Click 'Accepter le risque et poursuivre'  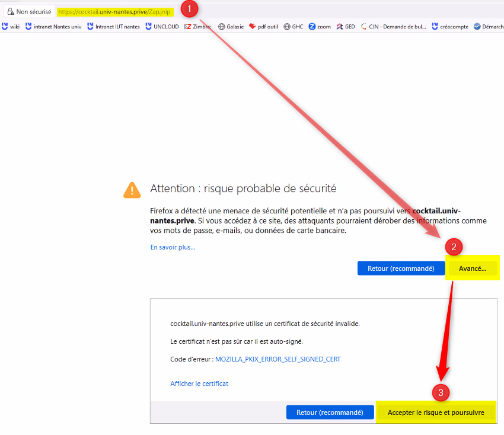click(436, 412)
